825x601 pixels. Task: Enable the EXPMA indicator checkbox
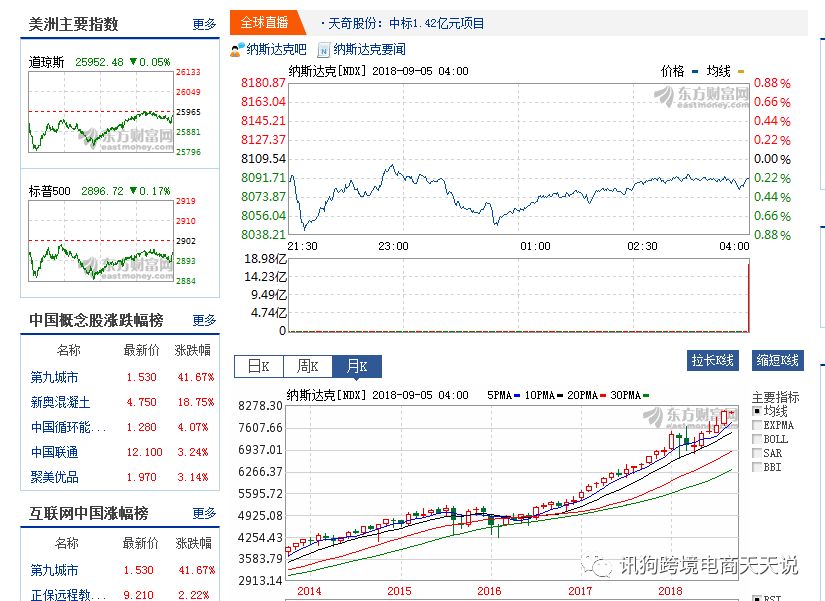(757, 425)
